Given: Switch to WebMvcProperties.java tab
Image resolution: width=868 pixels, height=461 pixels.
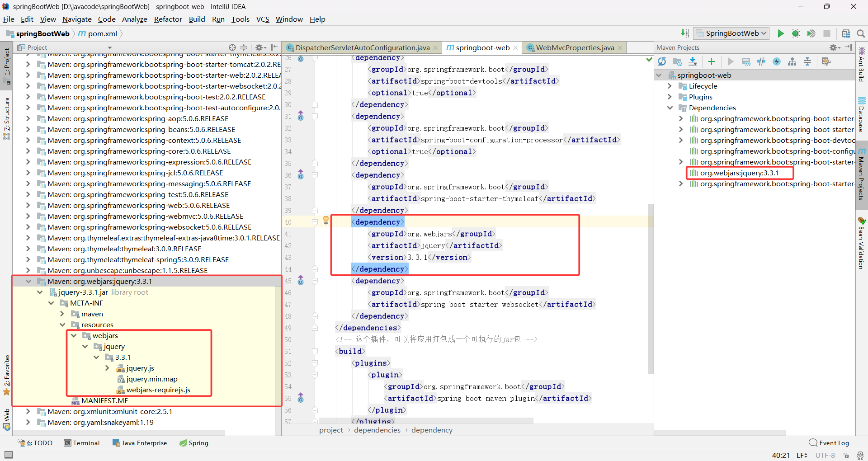Looking at the screenshot, I should 575,47.
